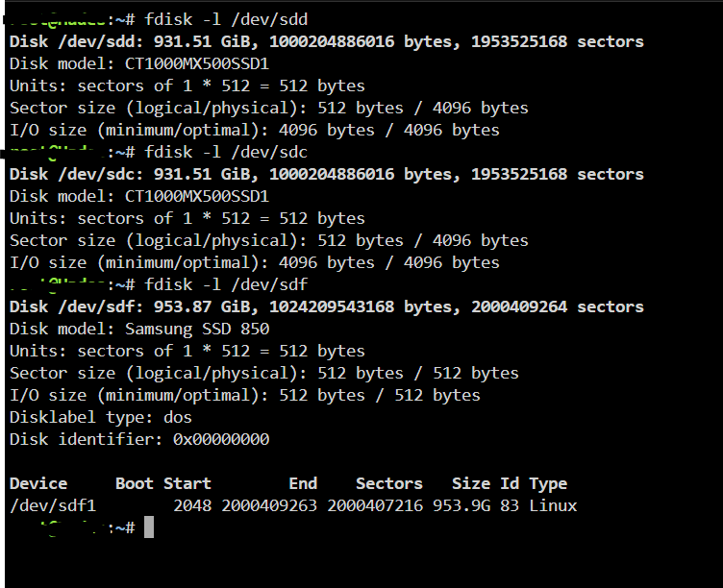Image resolution: width=723 pixels, height=588 pixels.
Task: Click the partition type 'Linux'
Action: click(553, 506)
